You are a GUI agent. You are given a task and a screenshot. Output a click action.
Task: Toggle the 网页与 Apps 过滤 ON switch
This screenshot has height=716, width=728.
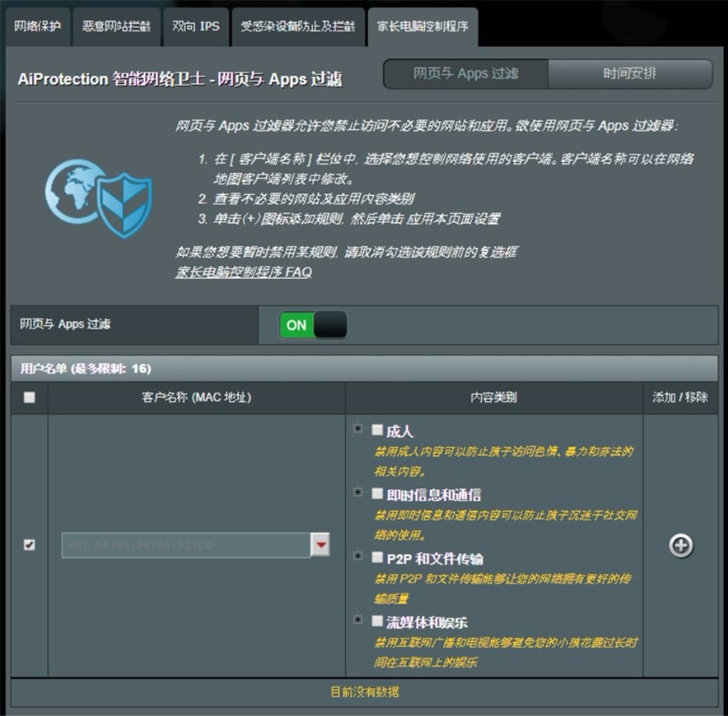coord(313,324)
